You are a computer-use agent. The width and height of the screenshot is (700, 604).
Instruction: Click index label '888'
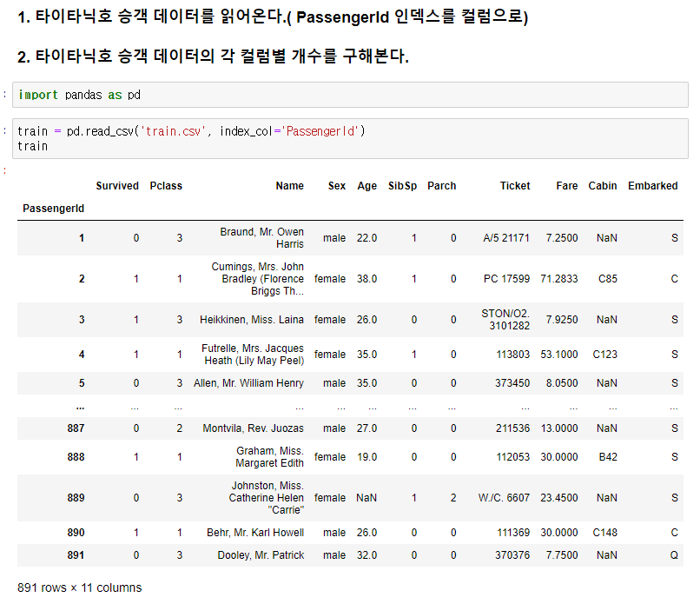[76, 457]
